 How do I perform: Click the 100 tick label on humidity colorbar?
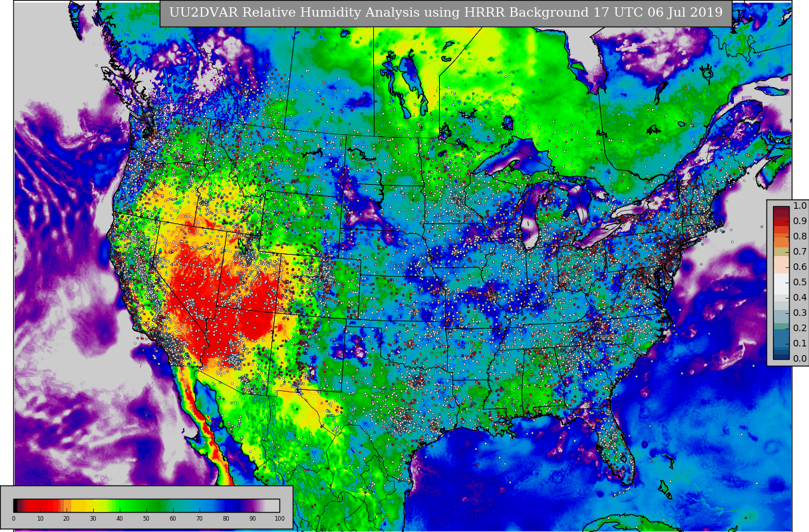tap(279, 518)
